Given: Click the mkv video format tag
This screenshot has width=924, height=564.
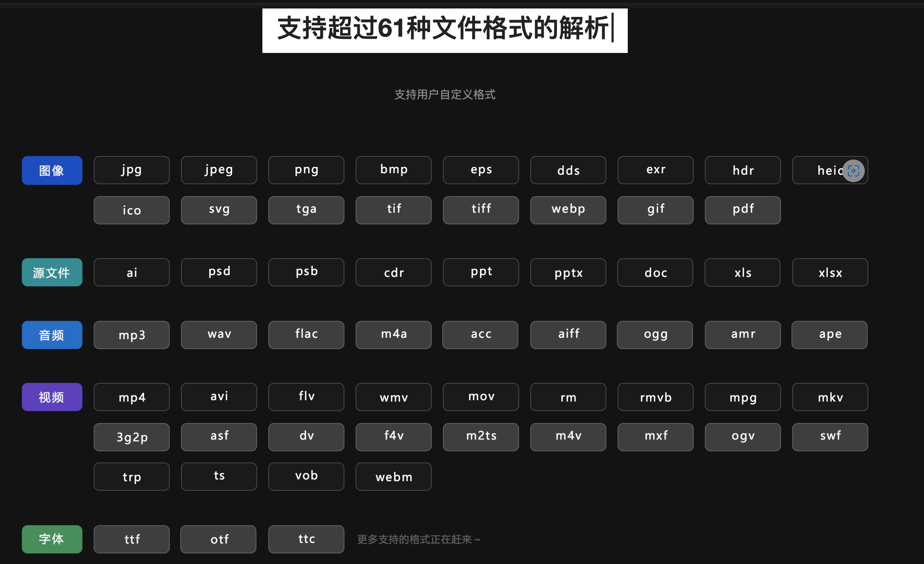Looking at the screenshot, I should pyautogui.click(x=830, y=397).
